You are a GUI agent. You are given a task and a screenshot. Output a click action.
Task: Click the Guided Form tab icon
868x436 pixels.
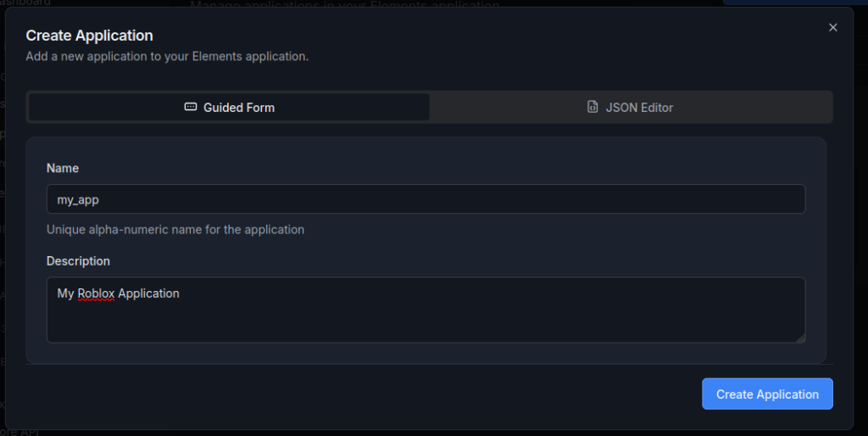(x=191, y=108)
